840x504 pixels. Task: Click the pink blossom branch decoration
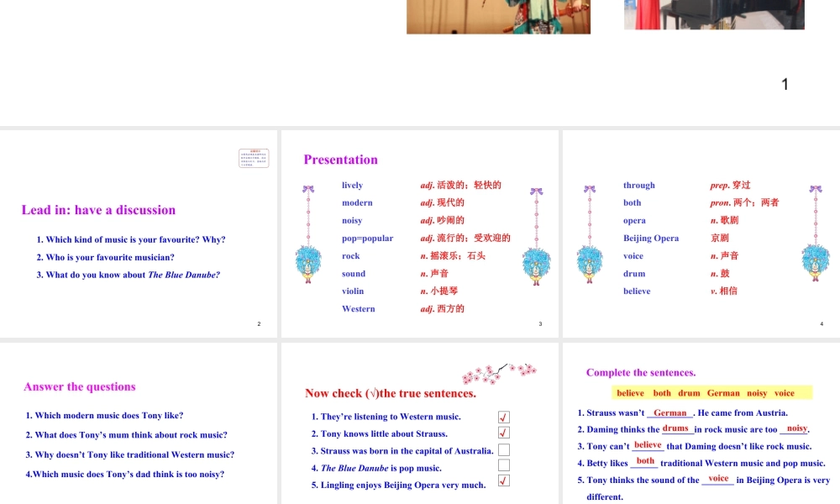(x=499, y=373)
